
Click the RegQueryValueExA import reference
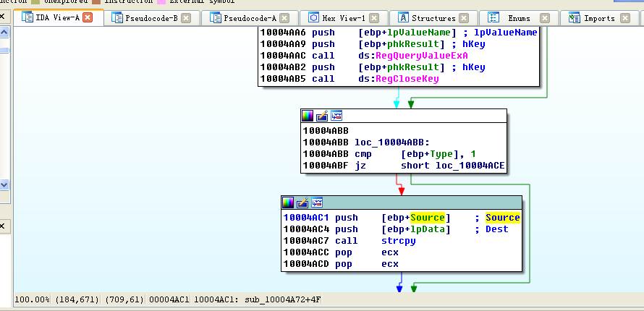point(421,56)
